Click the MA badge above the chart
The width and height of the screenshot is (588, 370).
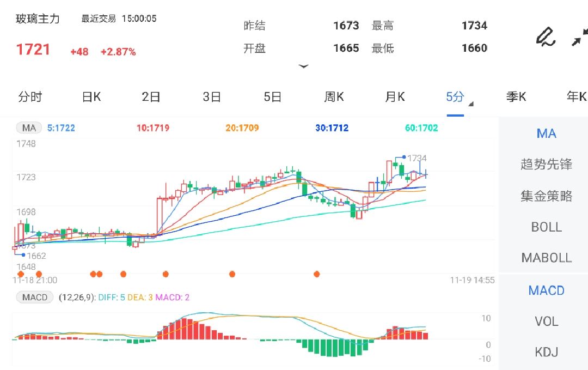(28, 128)
